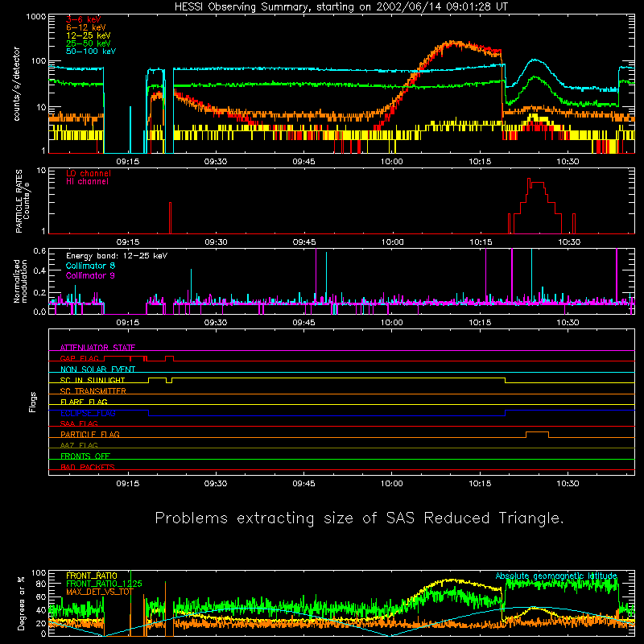Click the green FRONTS_OFF label
This screenshot has width=644, height=644.
85,456
